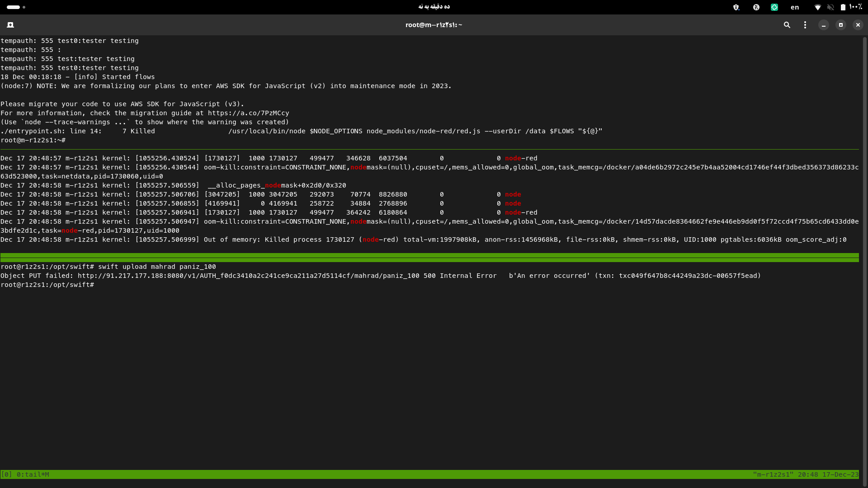Click the privacy shield indicator in top bar
868x488 pixels.
(x=736, y=7)
